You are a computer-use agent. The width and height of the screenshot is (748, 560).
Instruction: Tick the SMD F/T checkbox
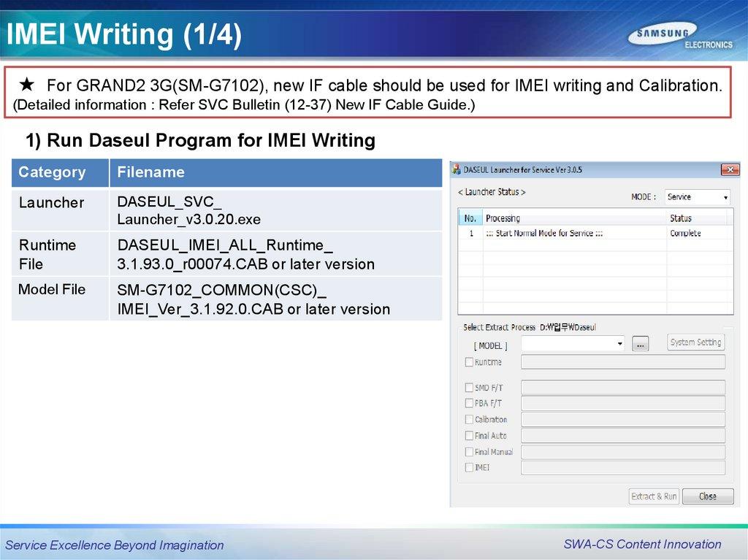[469, 388]
